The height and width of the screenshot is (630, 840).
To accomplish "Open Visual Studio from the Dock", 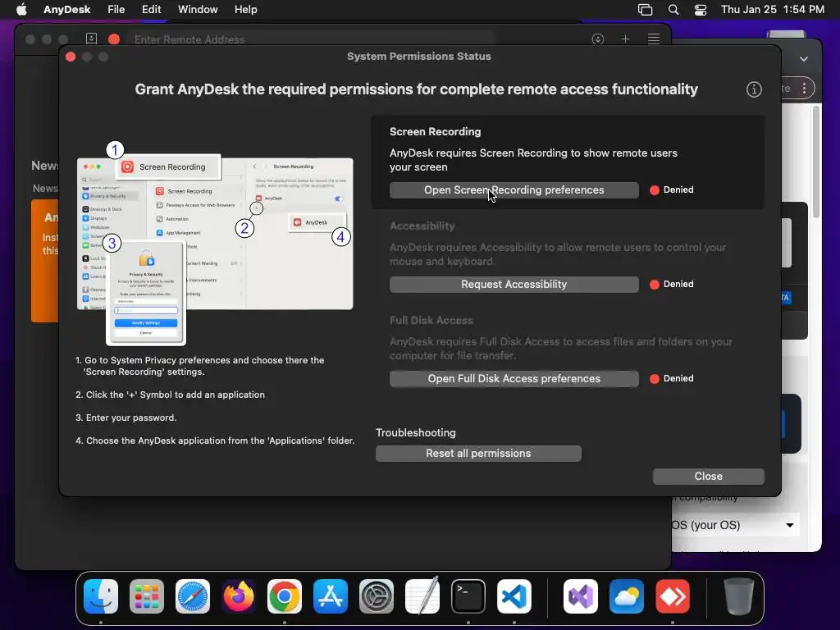I will (x=581, y=596).
